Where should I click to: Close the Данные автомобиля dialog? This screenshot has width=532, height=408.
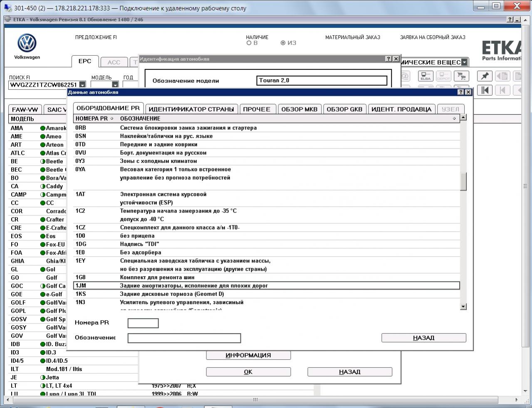tap(468, 92)
